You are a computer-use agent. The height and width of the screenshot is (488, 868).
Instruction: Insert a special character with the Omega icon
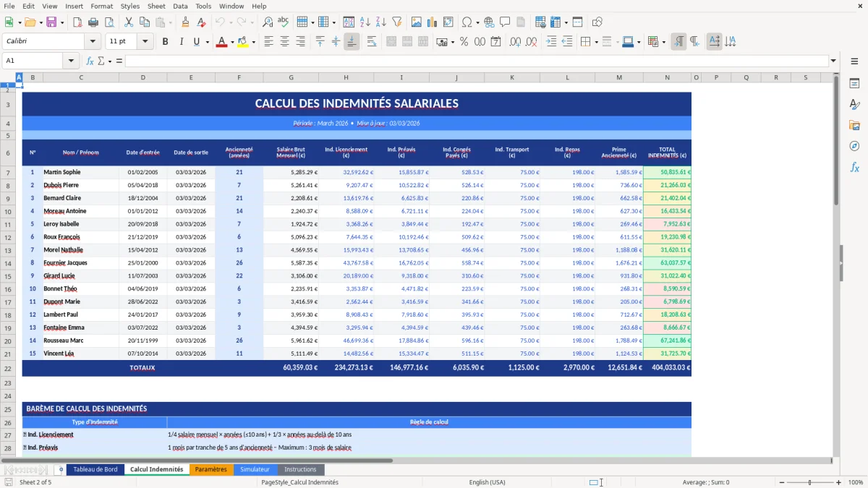coord(467,22)
